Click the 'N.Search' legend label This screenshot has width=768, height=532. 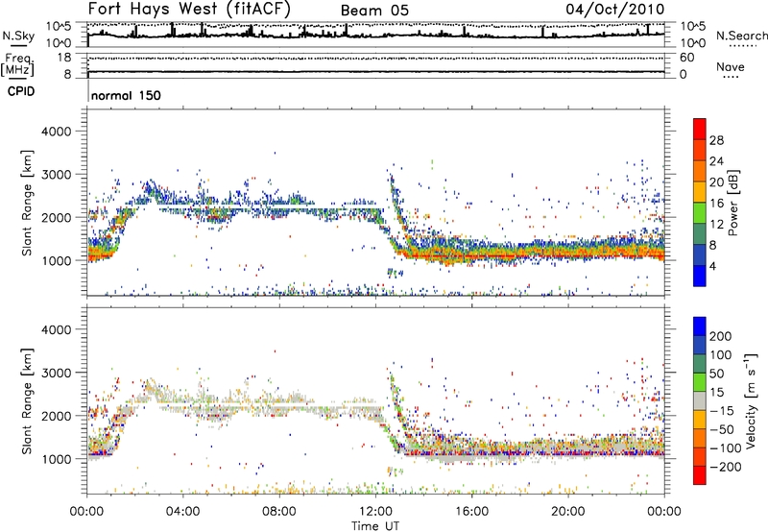coord(741,36)
